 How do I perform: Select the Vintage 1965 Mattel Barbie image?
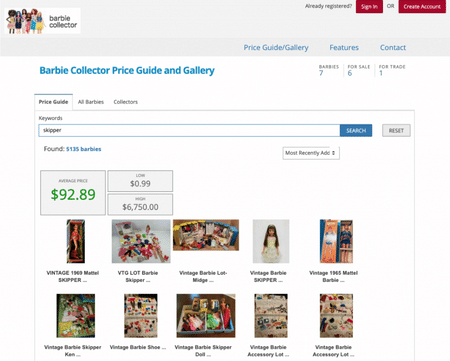point(336,241)
